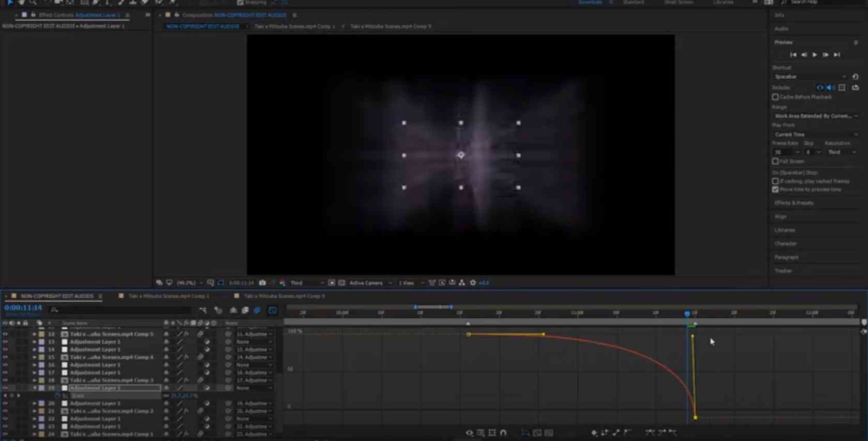Click the snapshot camera icon under viewer
The height and width of the screenshot is (441, 868).
(x=262, y=283)
